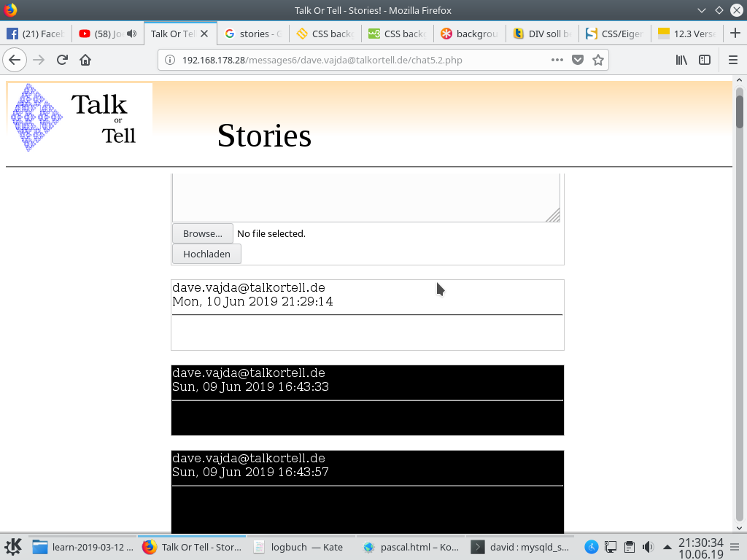
Task: Click Browse to choose a file
Action: pyautogui.click(x=202, y=233)
